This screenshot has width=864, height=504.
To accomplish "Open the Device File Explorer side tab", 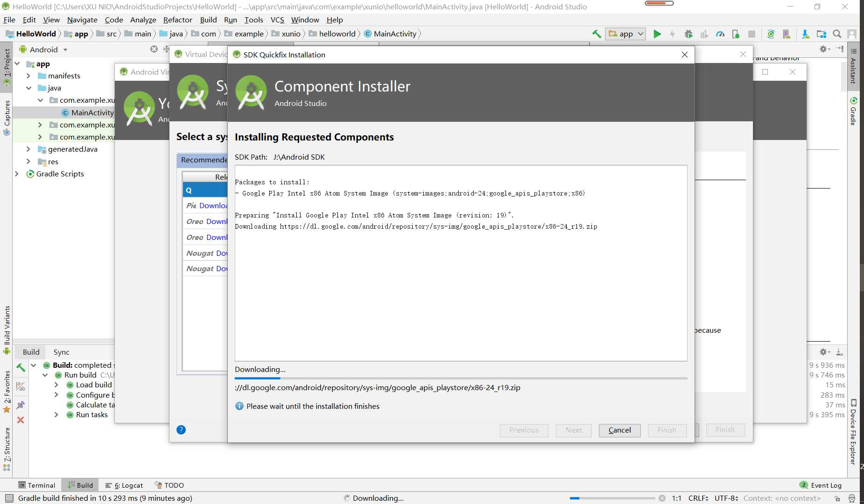I will tap(853, 432).
